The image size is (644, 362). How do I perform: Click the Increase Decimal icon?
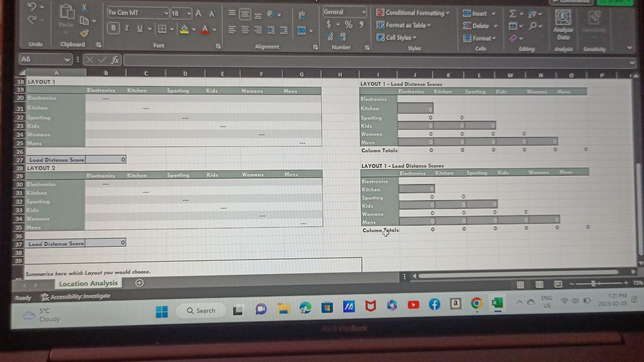[x=329, y=36]
